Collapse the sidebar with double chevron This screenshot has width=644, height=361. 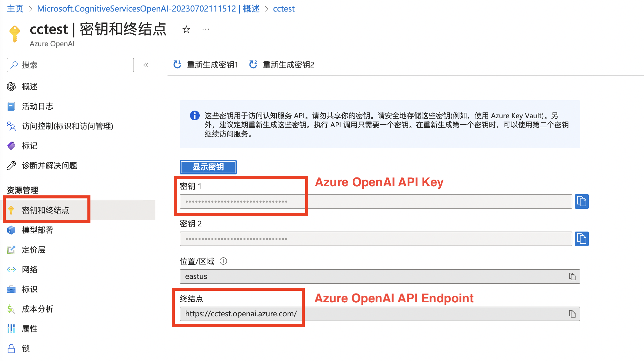coord(146,65)
